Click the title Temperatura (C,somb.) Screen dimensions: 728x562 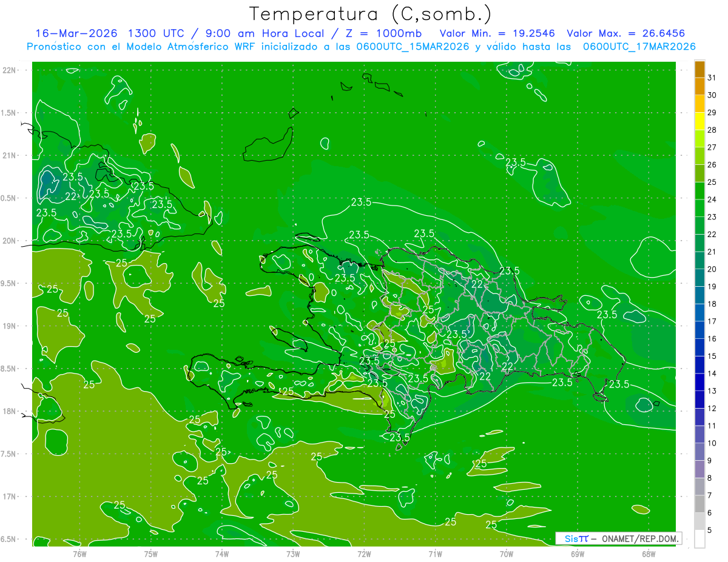371,14
